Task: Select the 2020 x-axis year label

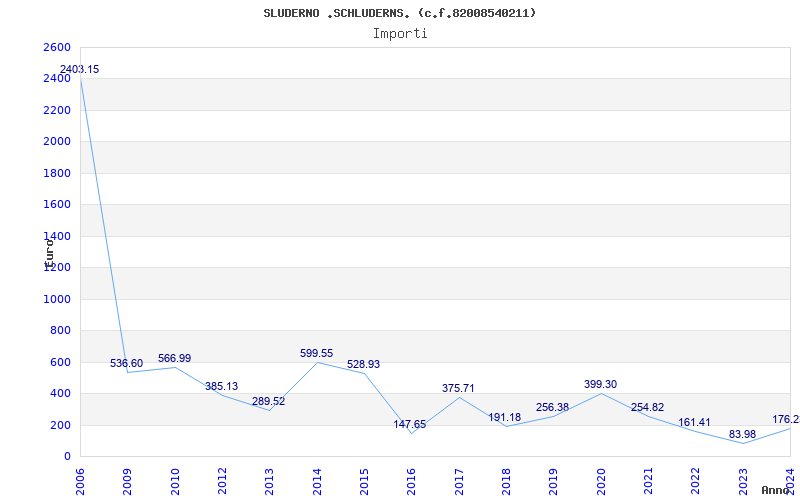Action: click(601, 481)
